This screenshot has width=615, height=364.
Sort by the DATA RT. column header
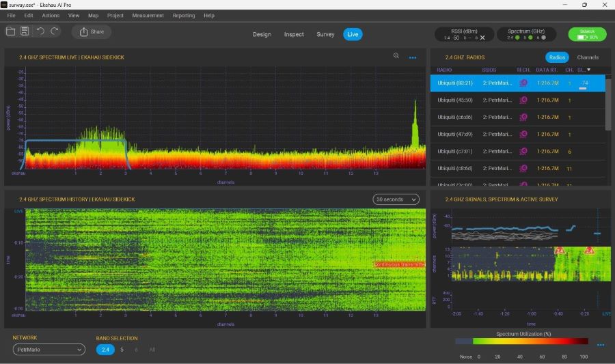547,70
